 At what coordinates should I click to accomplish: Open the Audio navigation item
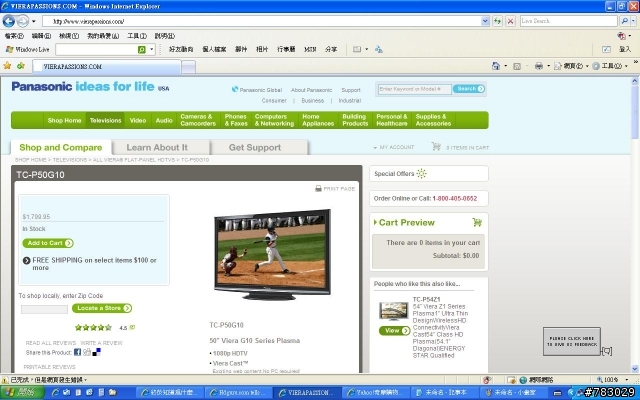[164, 120]
